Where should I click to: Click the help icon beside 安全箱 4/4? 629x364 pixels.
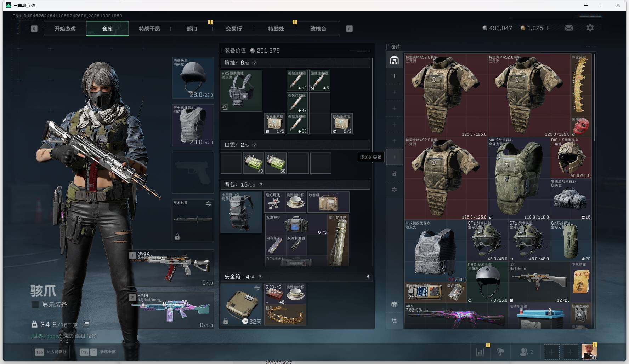pos(260,277)
